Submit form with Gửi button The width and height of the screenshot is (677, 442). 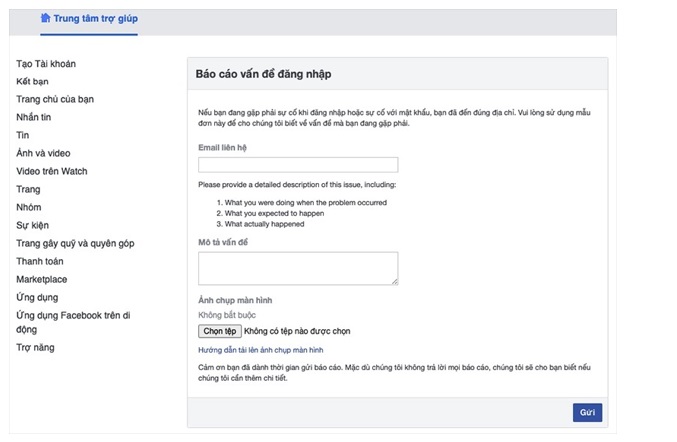(587, 413)
